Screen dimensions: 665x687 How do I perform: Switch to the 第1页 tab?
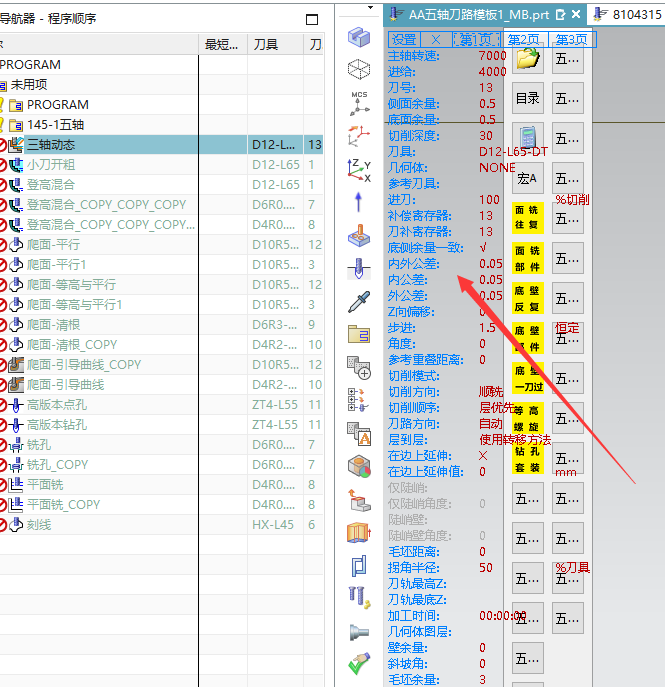point(476,39)
